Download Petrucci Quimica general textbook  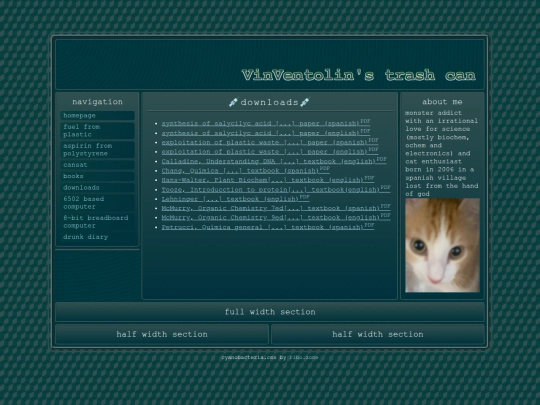(x=268, y=227)
